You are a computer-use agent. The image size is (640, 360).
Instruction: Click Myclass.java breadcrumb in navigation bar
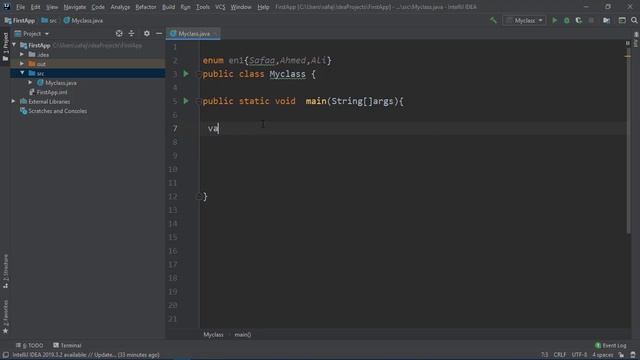[x=83, y=20]
